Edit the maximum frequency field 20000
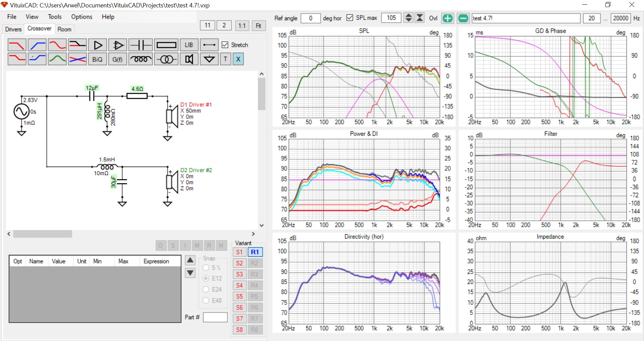The height and width of the screenshot is (341, 644). (621, 18)
